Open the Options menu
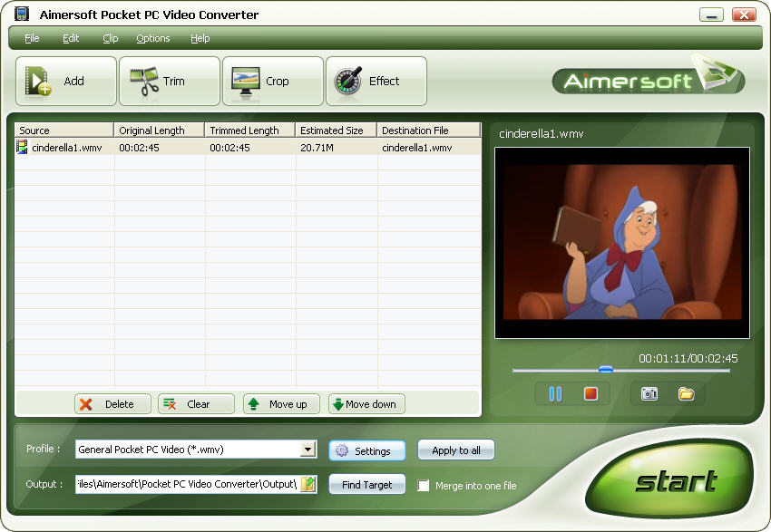The width and height of the screenshot is (771, 532). (x=153, y=38)
